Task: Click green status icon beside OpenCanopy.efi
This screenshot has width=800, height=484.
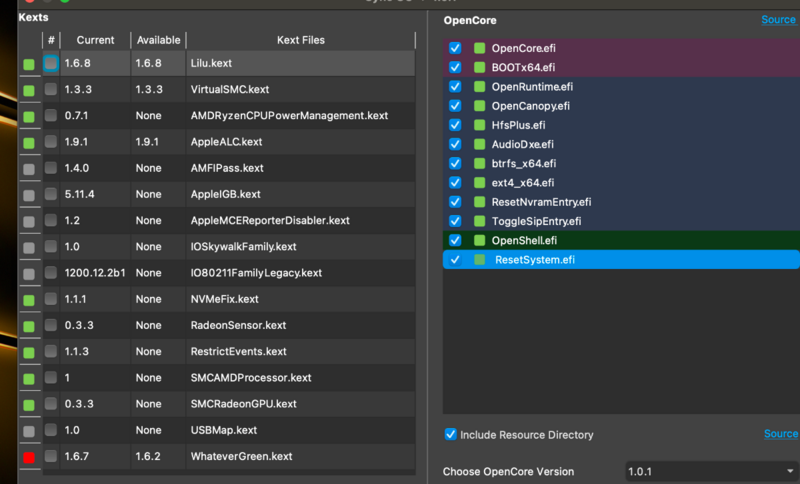Action: 480,106
